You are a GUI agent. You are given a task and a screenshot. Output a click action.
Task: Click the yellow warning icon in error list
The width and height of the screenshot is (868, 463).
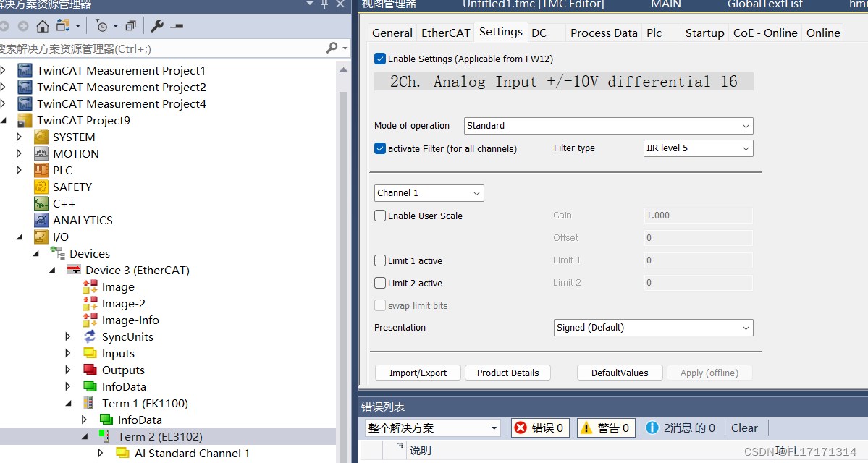(586, 428)
